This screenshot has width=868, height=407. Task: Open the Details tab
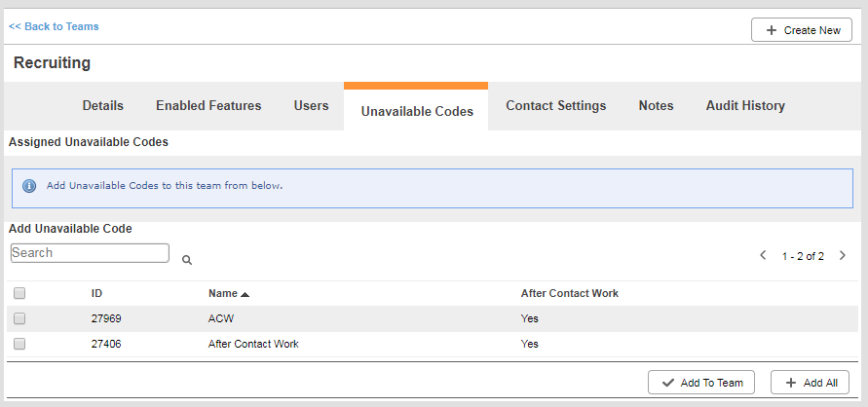[102, 106]
